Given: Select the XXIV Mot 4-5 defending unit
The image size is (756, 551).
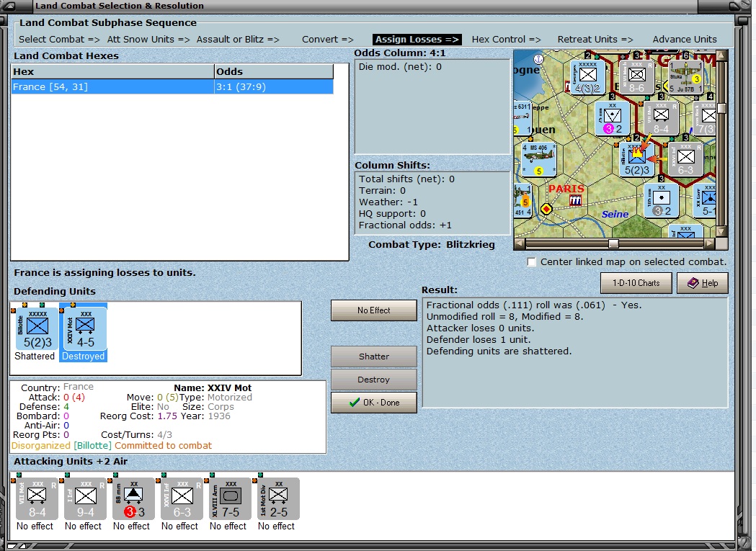Looking at the screenshot, I should click(84, 328).
